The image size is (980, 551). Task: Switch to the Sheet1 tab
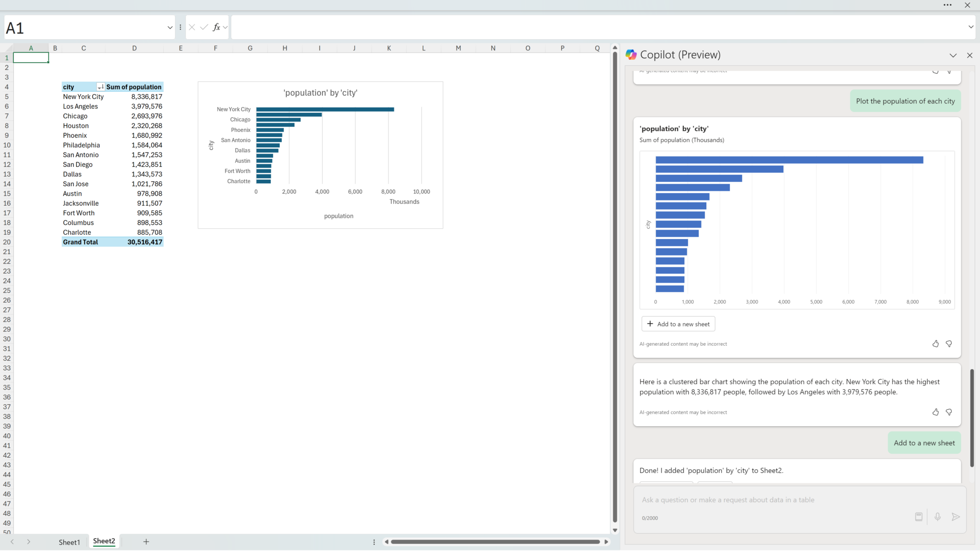coord(69,542)
